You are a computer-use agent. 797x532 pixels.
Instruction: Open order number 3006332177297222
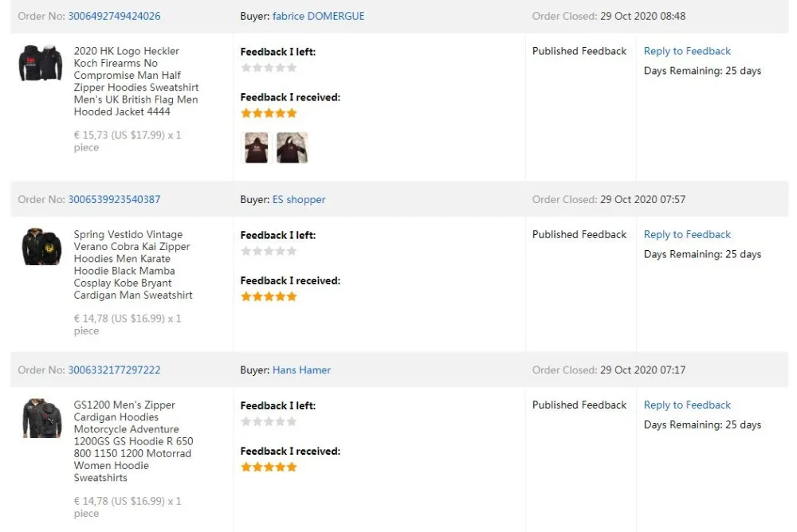pos(114,370)
